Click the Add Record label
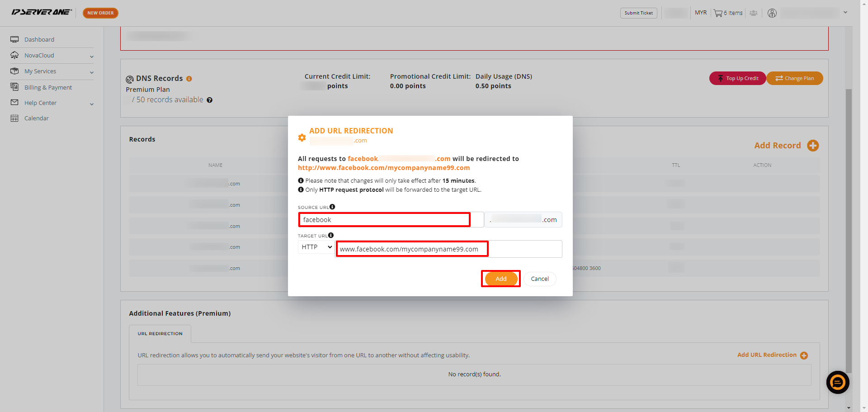This screenshot has width=868, height=412. click(777, 146)
